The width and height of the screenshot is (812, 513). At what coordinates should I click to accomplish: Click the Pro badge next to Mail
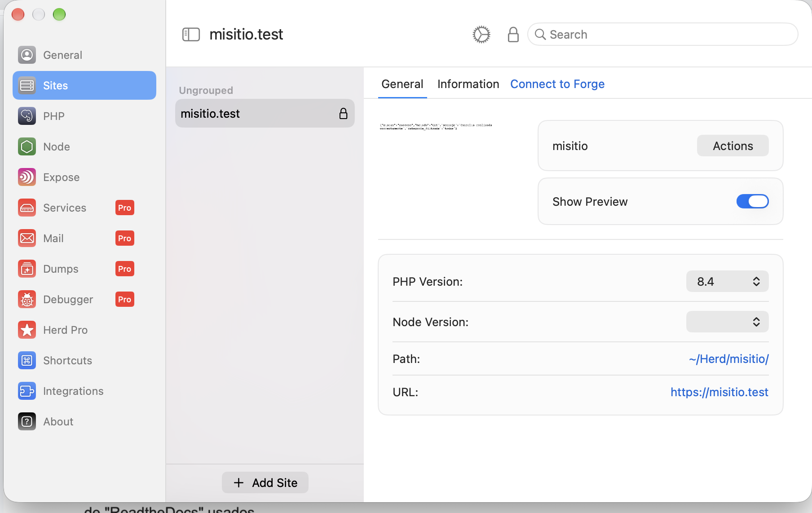125,238
